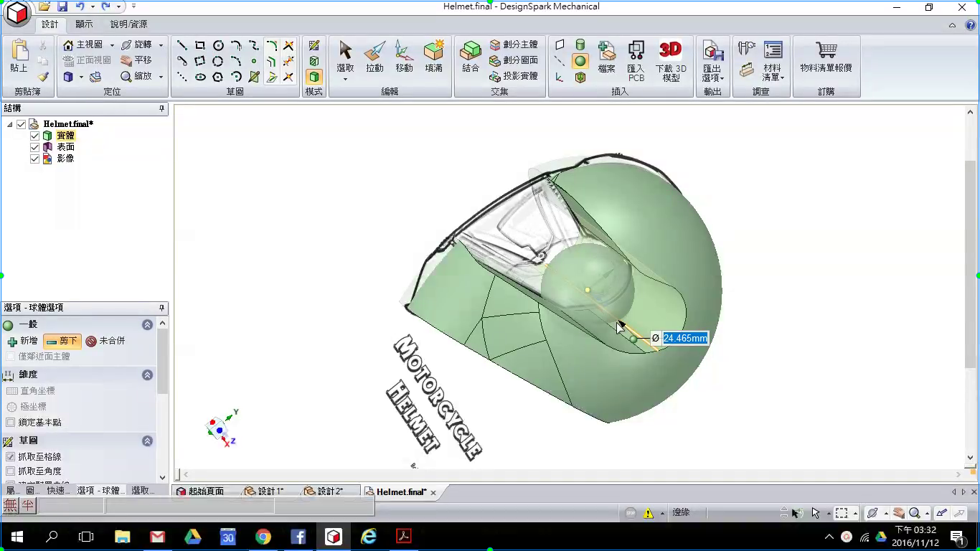Open 下載 3D 模型 download
The image size is (980, 551).
pos(671,61)
